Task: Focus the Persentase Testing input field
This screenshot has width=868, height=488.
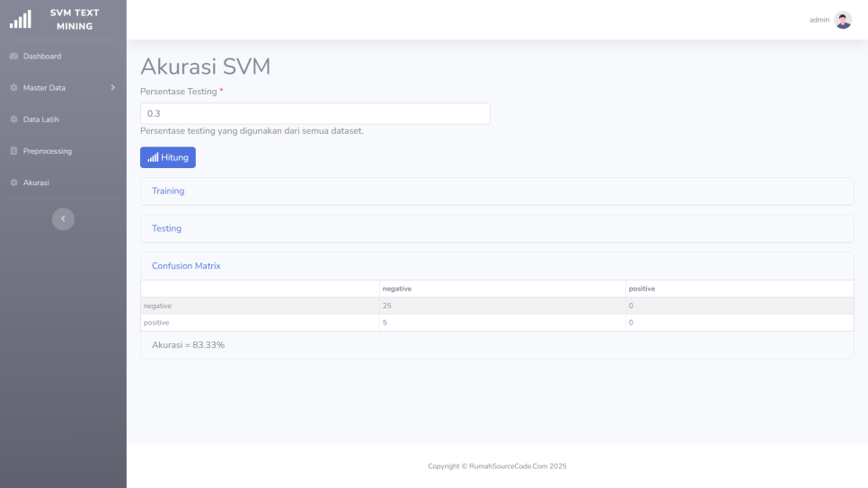Action: tap(314, 113)
